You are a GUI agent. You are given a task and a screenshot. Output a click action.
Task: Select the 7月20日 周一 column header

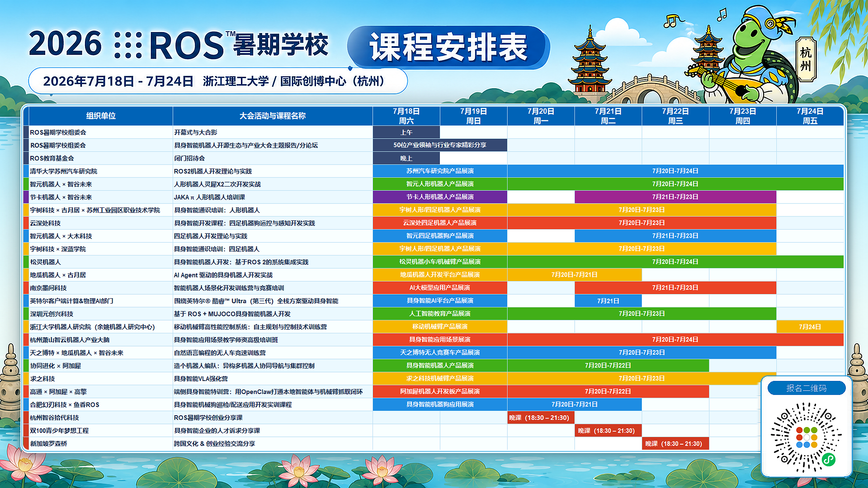(541, 116)
